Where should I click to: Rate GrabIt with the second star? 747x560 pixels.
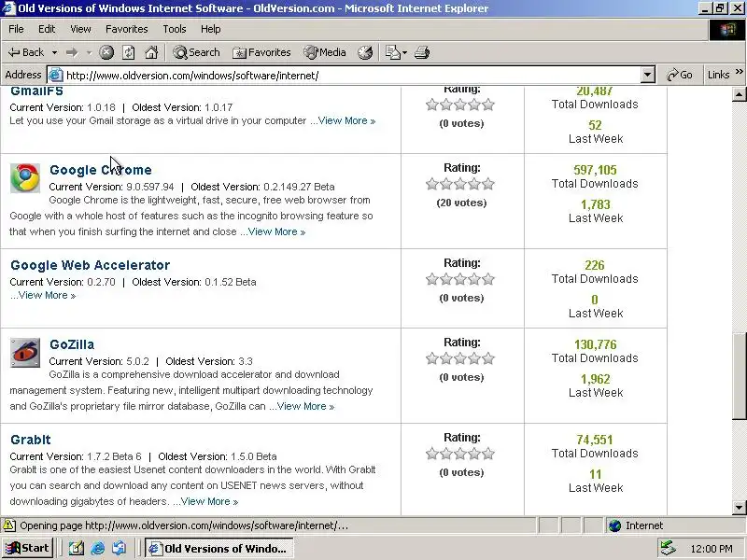tap(446, 454)
